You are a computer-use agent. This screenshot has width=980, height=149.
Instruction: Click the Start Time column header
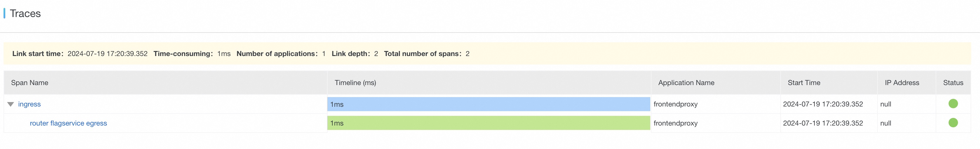tap(804, 83)
